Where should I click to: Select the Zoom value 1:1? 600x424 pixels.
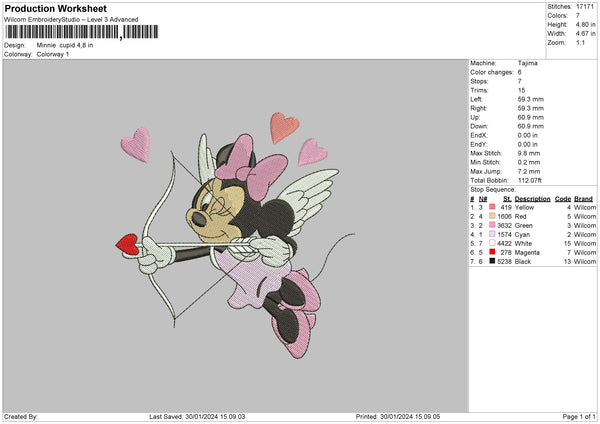point(580,42)
